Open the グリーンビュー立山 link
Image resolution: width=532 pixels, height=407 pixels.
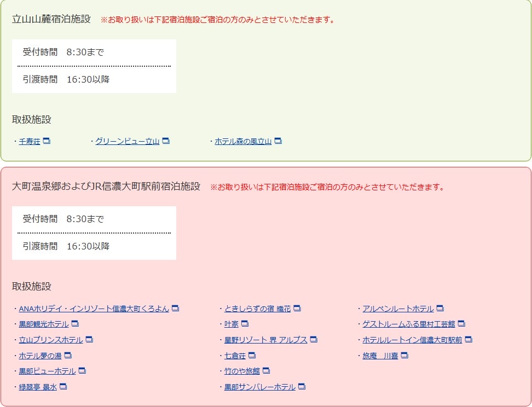point(127,142)
